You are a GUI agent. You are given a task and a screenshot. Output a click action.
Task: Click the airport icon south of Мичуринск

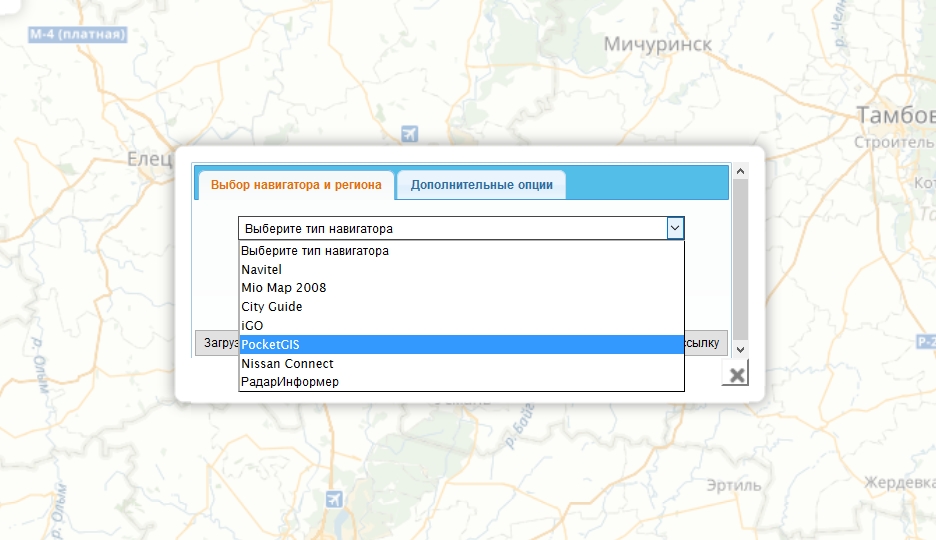coord(408,134)
